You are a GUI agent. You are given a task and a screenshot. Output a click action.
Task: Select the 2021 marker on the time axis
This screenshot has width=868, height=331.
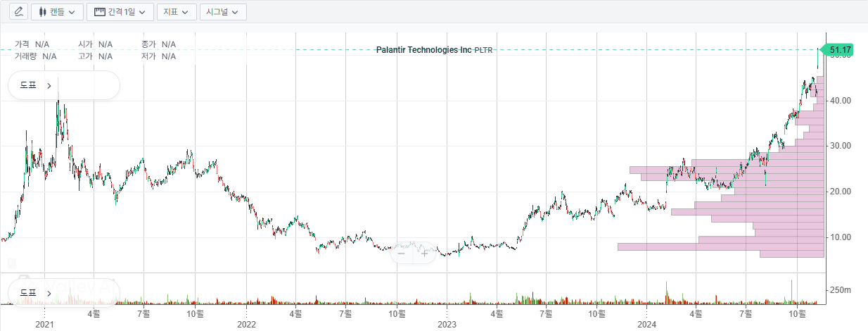pyautogui.click(x=44, y=324)
